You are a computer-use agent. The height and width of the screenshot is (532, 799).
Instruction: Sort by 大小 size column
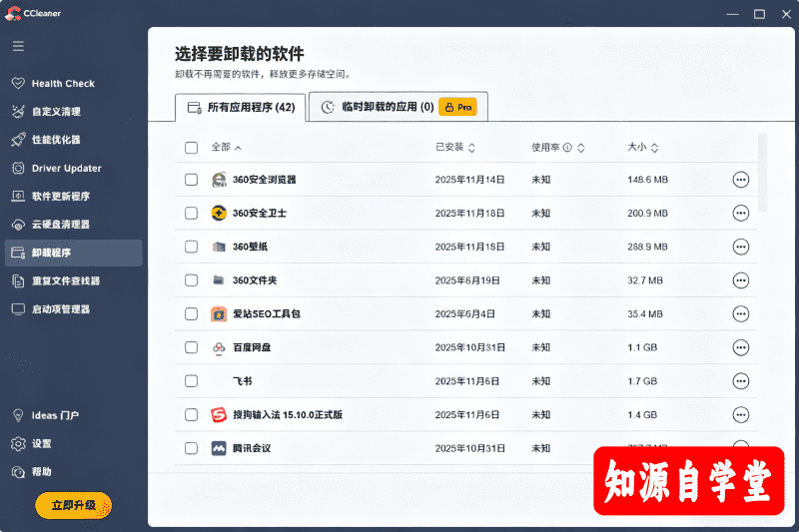(643, 147)
